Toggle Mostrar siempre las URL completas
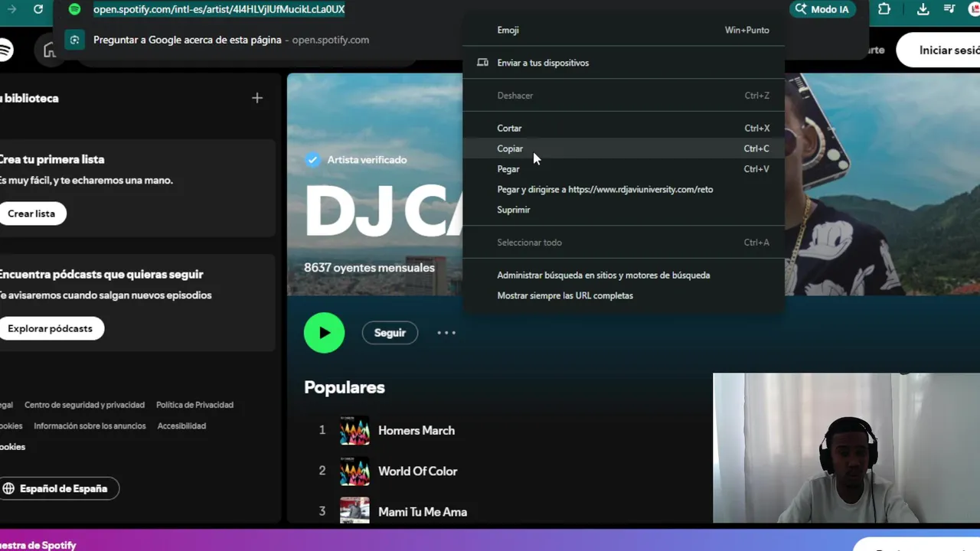Viewport: 980px width, 551px height. 623,295
